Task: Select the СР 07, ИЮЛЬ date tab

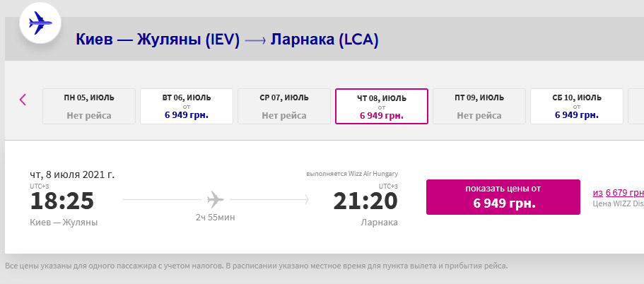Action: 284,106
